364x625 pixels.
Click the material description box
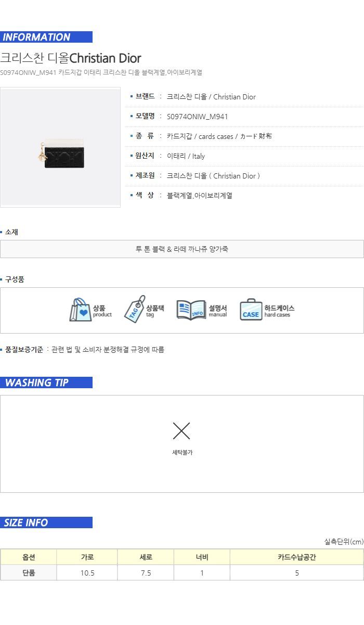(182, 249)
